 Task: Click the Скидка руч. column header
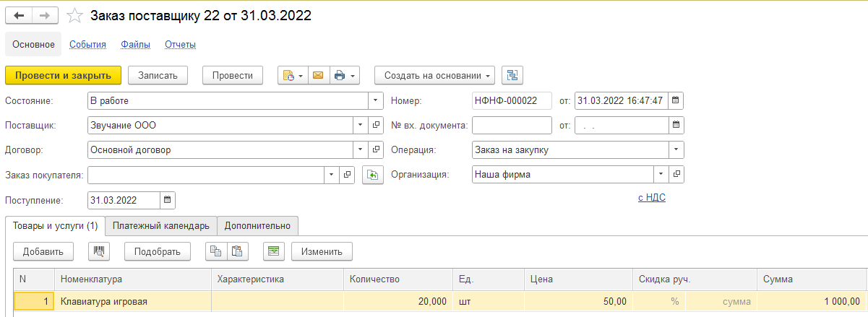click(x=695, y=279)
